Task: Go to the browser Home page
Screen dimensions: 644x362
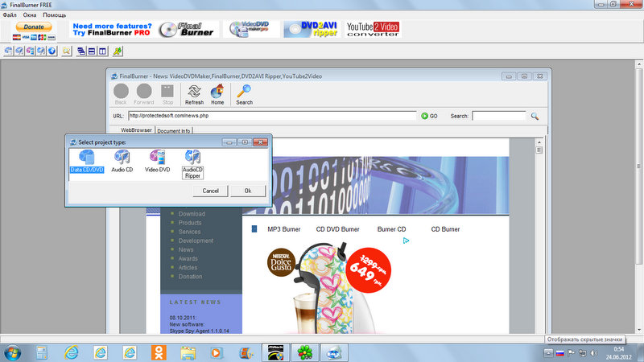Action: (217, 94)
